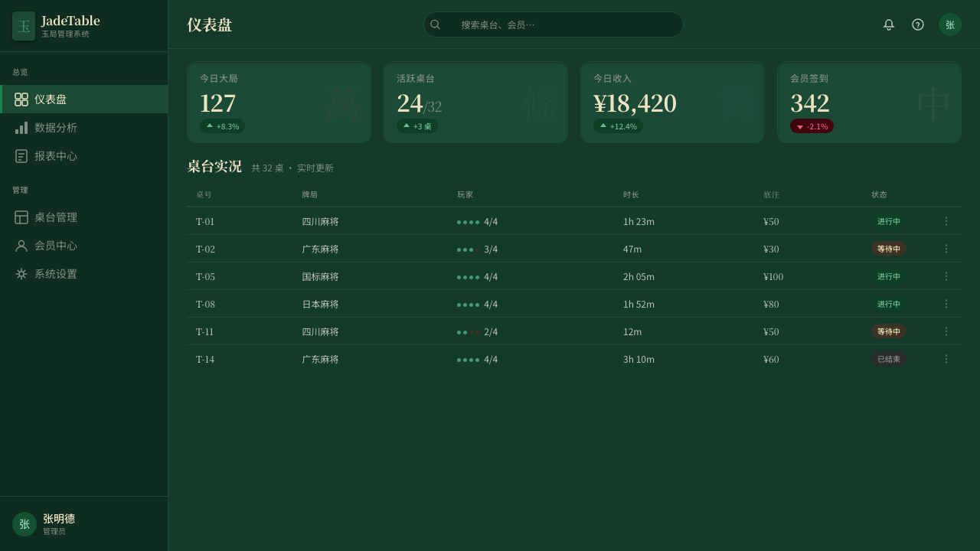Click 国标麻将 game type cell
The height and width of the screenshot is (551, 980).
point(320,276)
